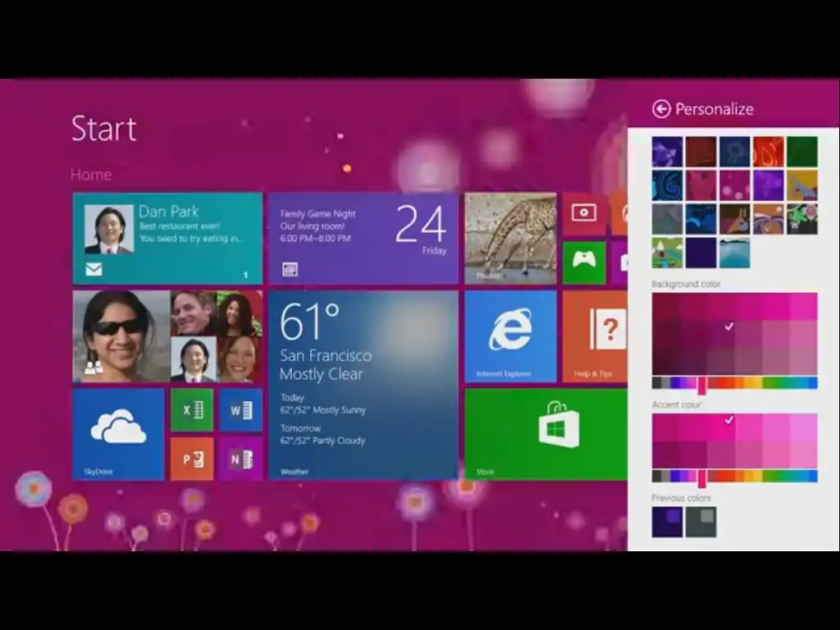The width and height of the screenshot is (840, 630).
Task: Choose the green mountain landscape background
Action: 668,253
